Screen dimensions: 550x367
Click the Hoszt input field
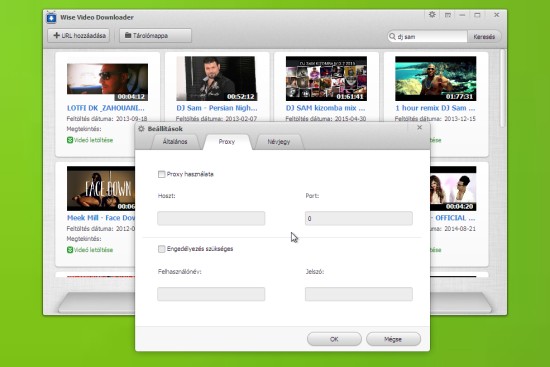tap(211, 218)
